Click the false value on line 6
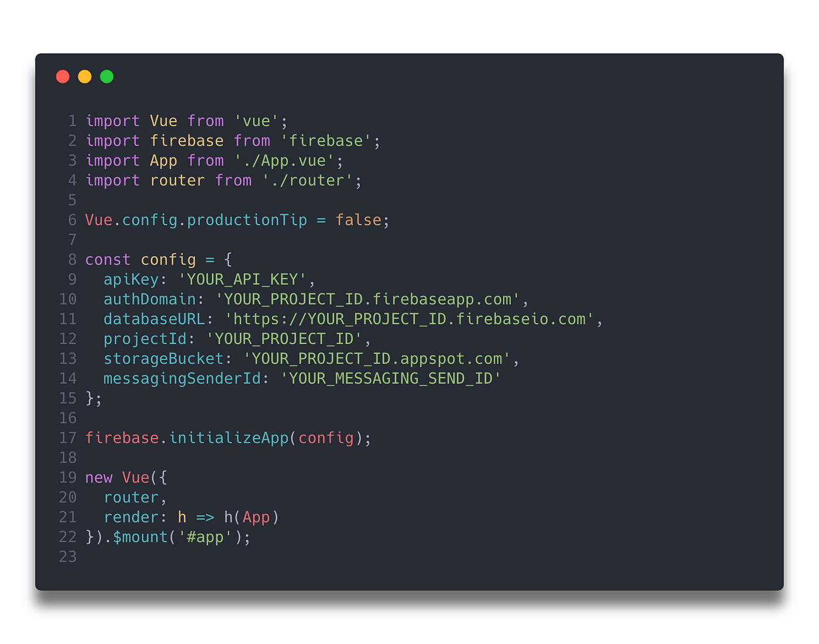The width and height of the screenshot is (819, 644). click(x=358, y=220)
